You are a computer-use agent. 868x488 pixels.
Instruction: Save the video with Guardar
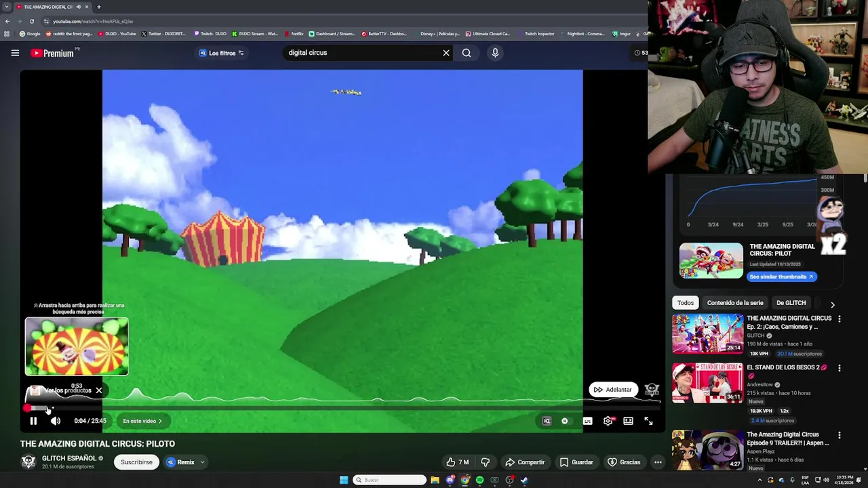click(576, 462)
